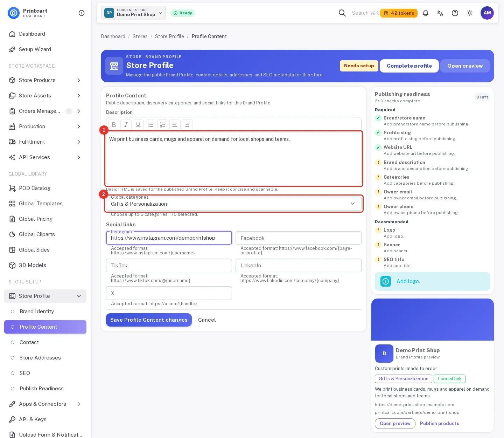Click the sidebar collapse circle icon

82,13
